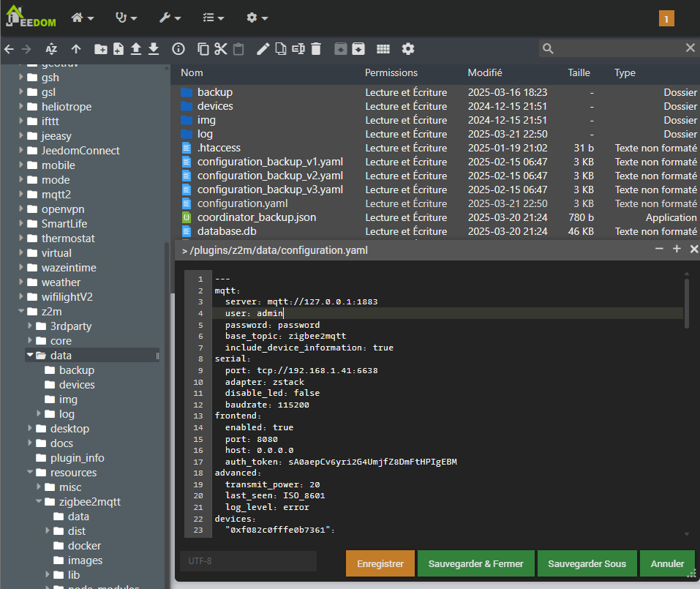This screenshot has height=589, width=700.
Task: Click the sort A-Z icon
Action: tap(51, 49)
